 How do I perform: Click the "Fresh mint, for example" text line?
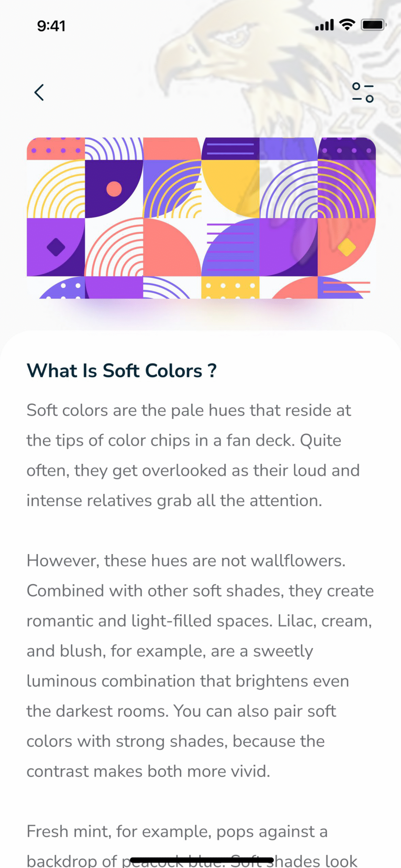(177, 831)
